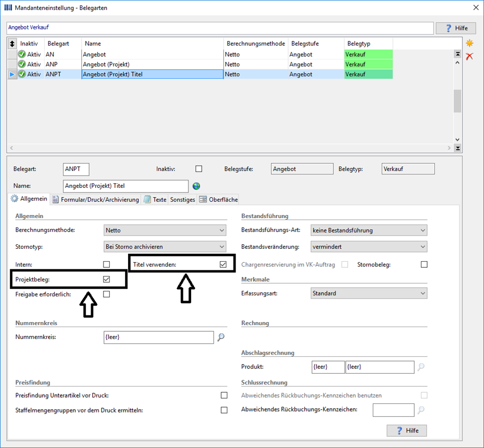Click green Verkauf cell in AN row
Viewport: 484px width, 448px height.
369,54
